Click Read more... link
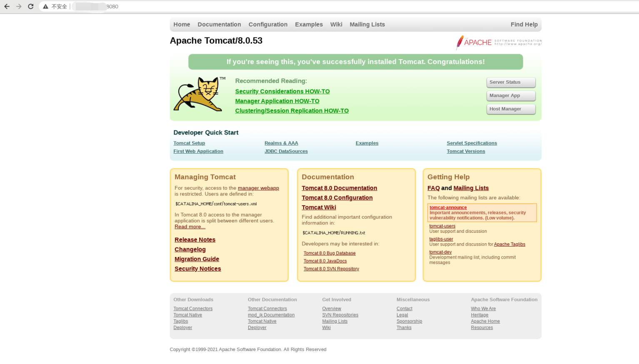The width and height of the screenshot is (639, 364). click(x=190, y=227)
